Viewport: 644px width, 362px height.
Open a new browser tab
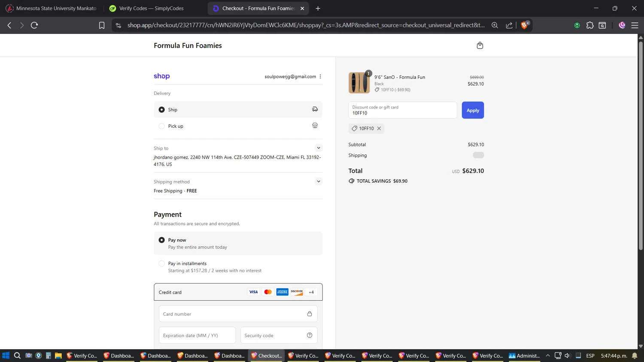[318, 8]
